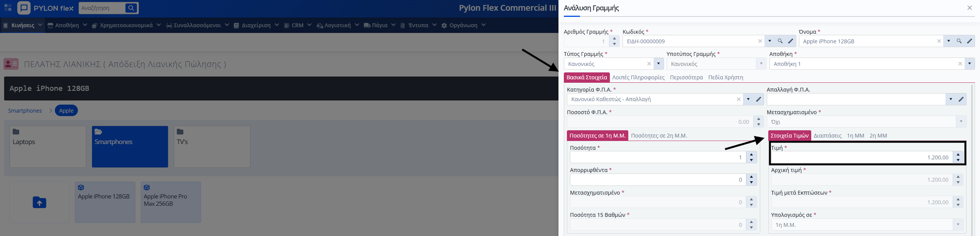The height and width of the screenshot is (236, 980).
Task: Open the Έντυπα menu
Action: [418, 25]
